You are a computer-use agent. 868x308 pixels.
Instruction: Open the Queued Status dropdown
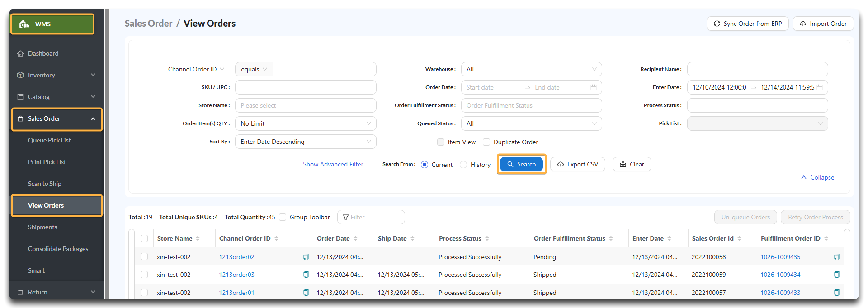pyautogui.click(x=532, y=123)
